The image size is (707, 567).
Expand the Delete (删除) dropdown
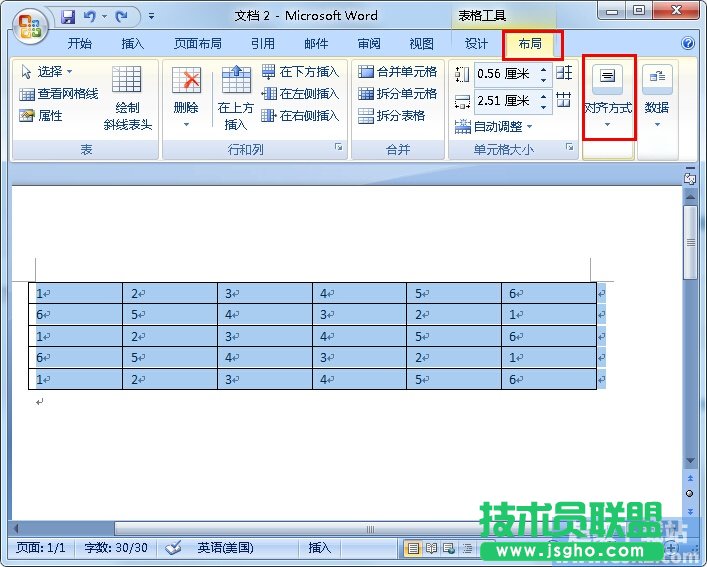(186, 122)
